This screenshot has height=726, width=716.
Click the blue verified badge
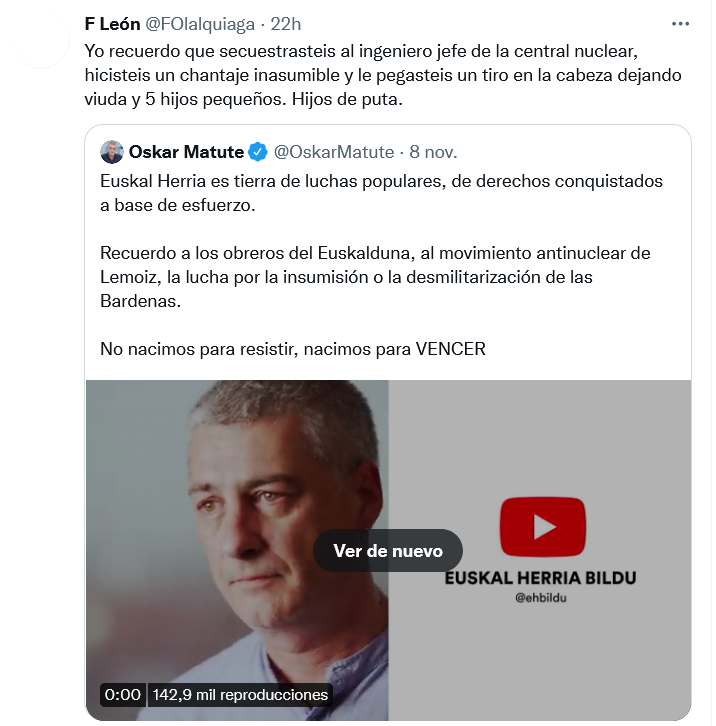(258, 152)
